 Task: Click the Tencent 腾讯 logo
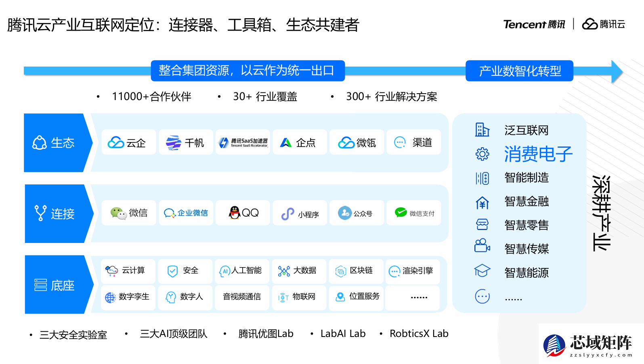click(x=534, y=24)
